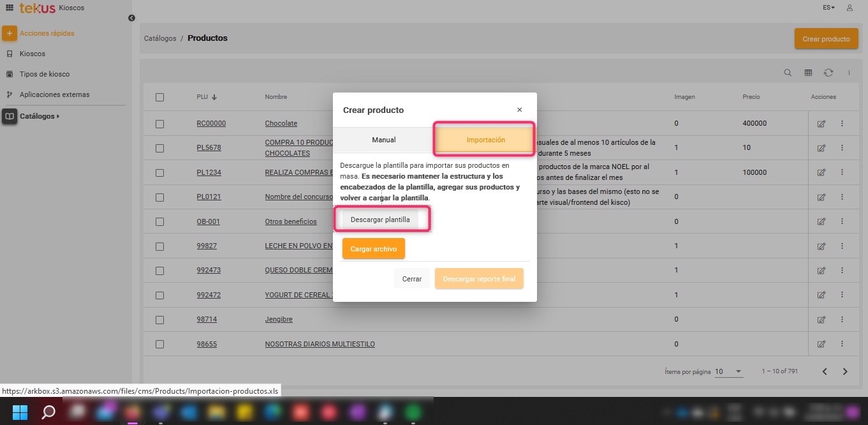This screenshot has width=868, height=425.
Task: Expand the Catálogos sidebar menu
Action: click(40, 116)
